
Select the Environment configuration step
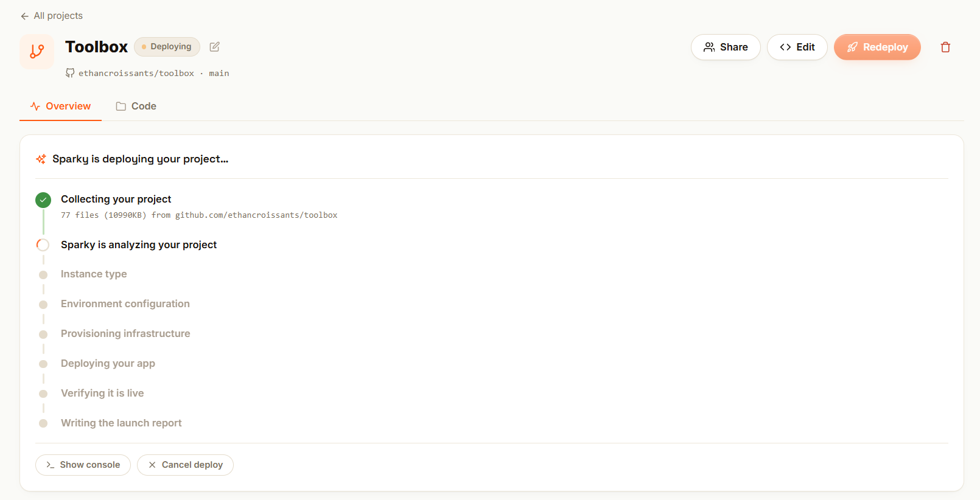tap(125, 304)
